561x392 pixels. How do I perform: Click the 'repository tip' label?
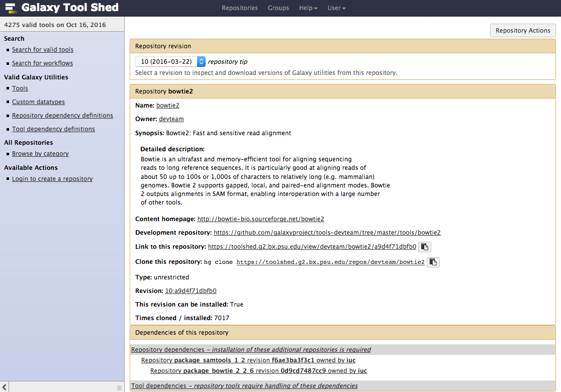click(228, 61)
